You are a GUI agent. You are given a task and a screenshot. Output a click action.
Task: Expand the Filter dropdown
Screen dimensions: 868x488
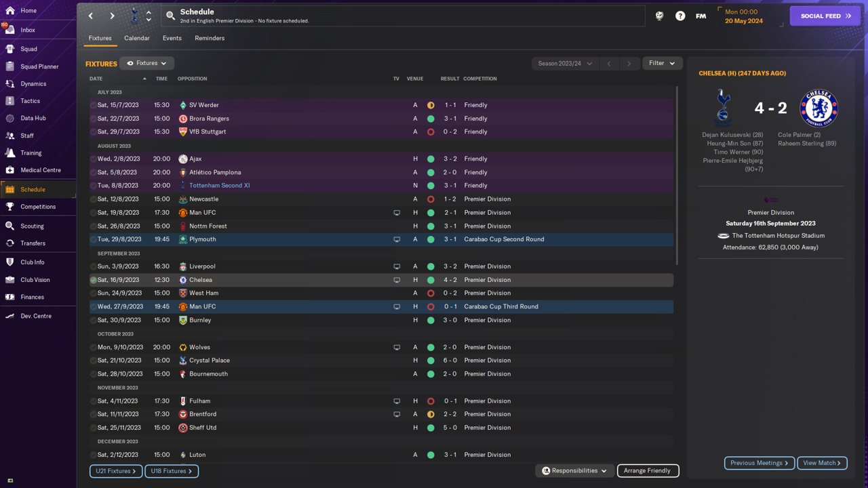[x=662, y=63]
